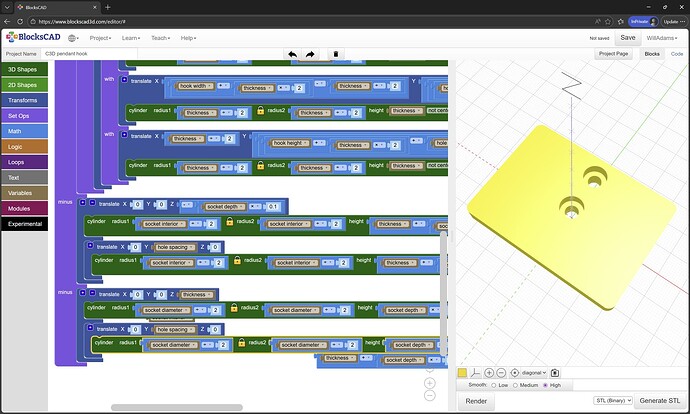Zoom in the blocks workspace

pyautogui.click(x=430, y=382)
